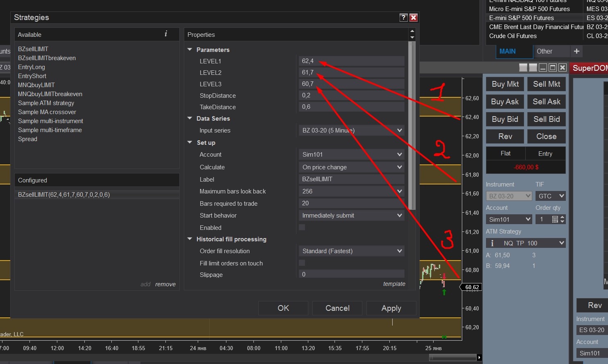
Task: Click the ATM Strategy info icon
Action: pyautogui.click(x=492, y=243)
